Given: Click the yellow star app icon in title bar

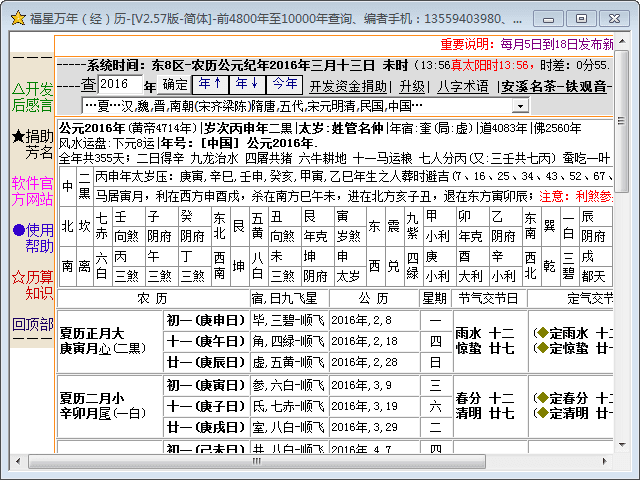Looking at the screenshot, I should pos(17,17).
